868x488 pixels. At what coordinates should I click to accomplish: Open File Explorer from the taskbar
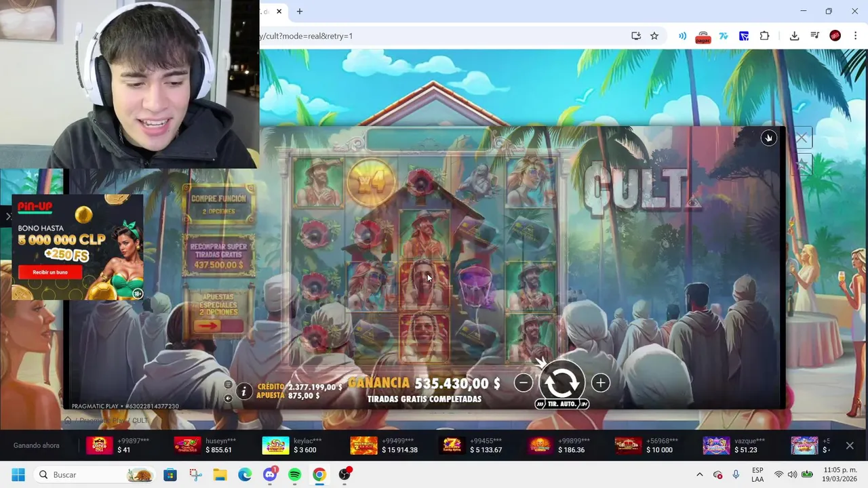pyautogui.click(x=220, y=474)
